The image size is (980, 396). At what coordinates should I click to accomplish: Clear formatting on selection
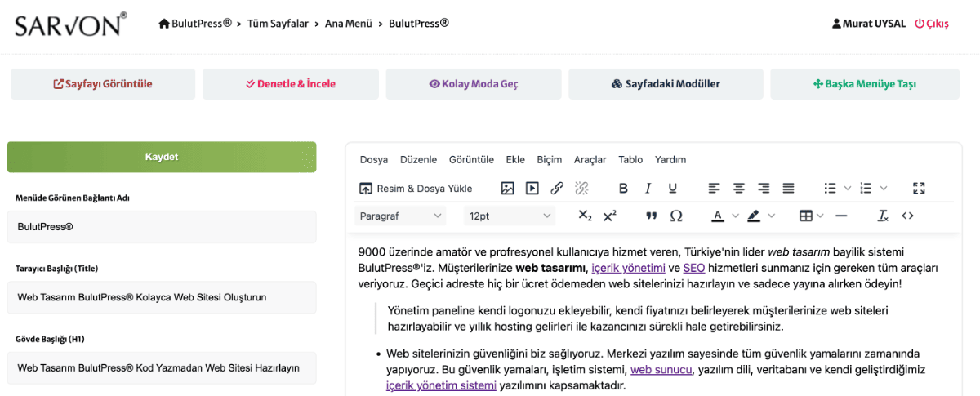click(883, 216)
